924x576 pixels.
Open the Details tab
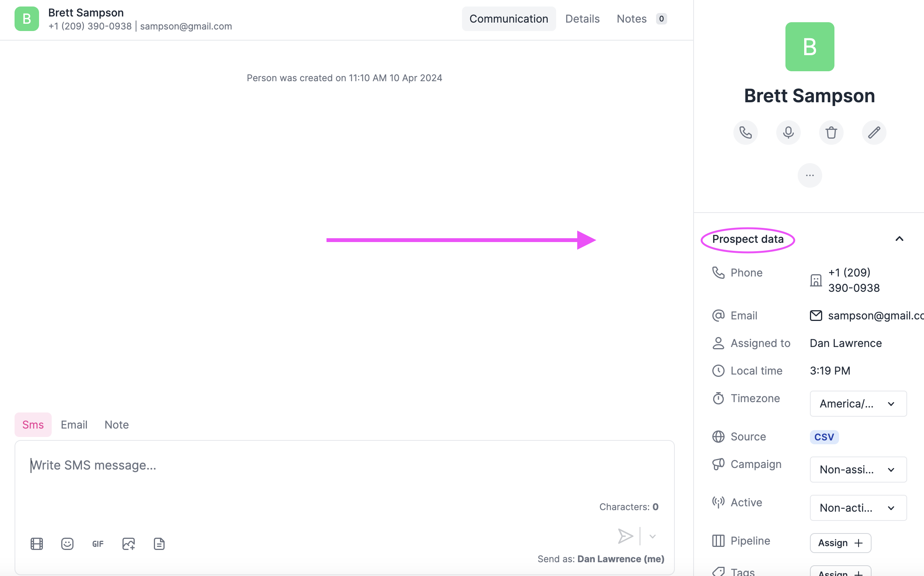(582, 18)
